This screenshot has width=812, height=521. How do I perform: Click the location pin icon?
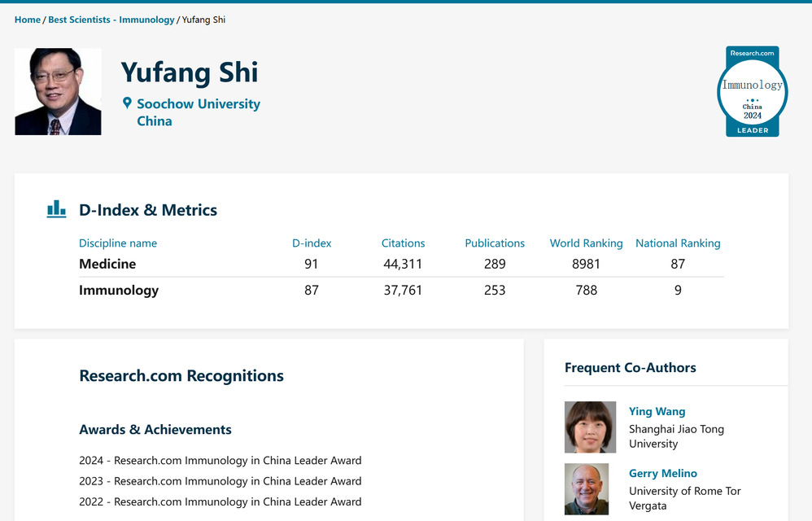coord(127,103)
